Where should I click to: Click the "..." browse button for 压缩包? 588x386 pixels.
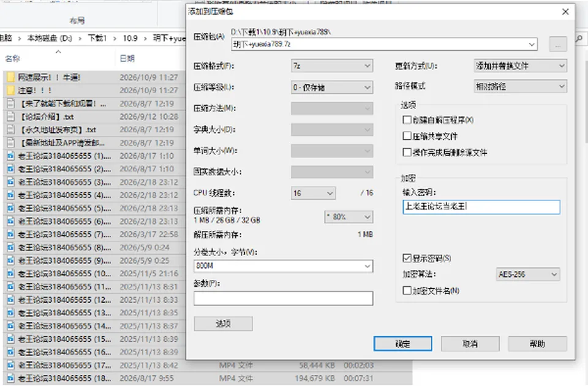click(558, 44)
